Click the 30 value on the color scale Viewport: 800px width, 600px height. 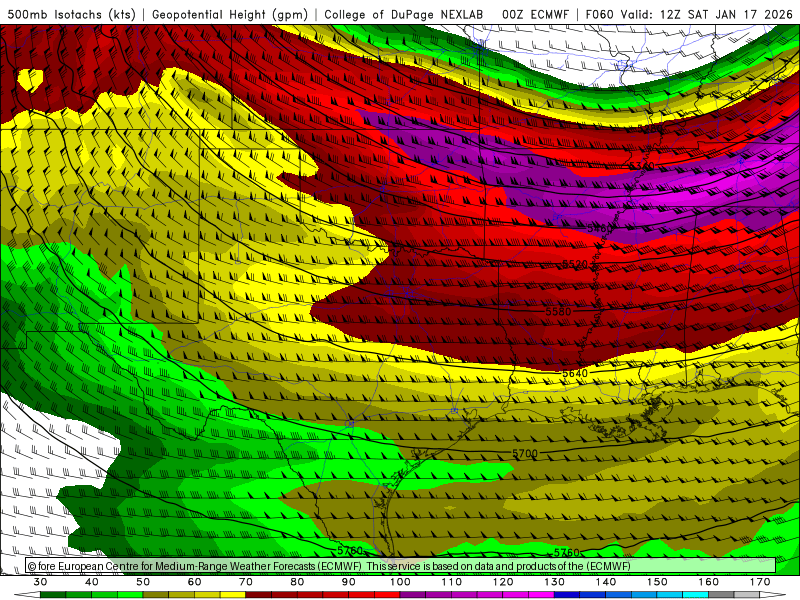(x=40, y=582)
